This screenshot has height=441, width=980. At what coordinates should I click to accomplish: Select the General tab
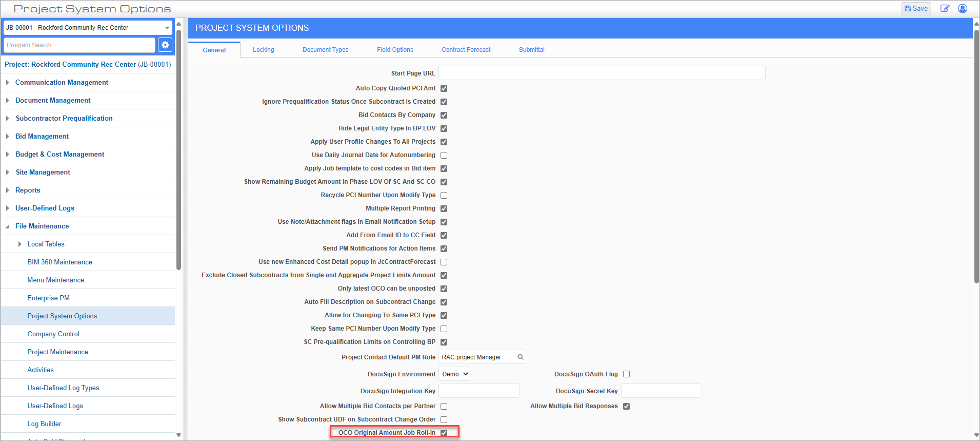(214, 50)
